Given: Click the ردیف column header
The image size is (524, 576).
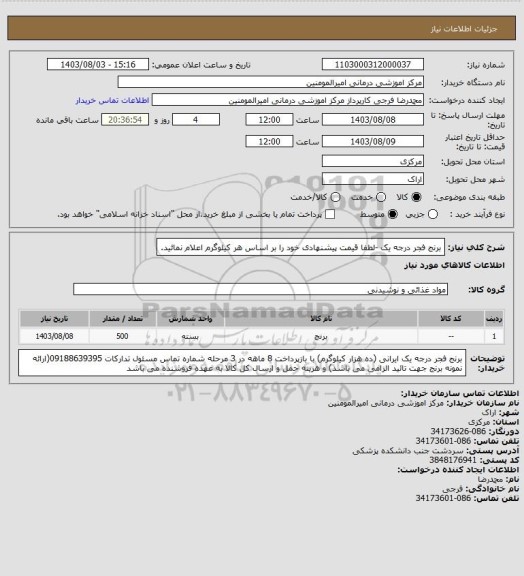Looking at the screenshot, I should pyautogui.click(x=494, y=319).
